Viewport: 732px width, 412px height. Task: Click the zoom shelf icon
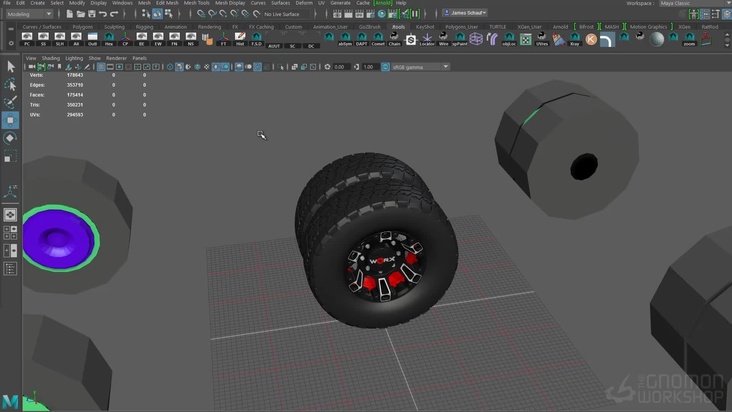(x=690, y=39)
